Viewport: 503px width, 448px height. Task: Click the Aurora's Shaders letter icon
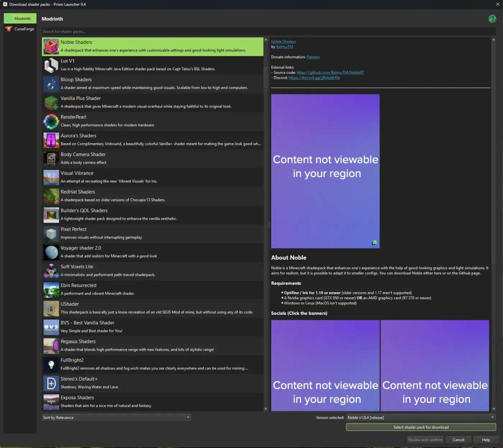(51, 140)
